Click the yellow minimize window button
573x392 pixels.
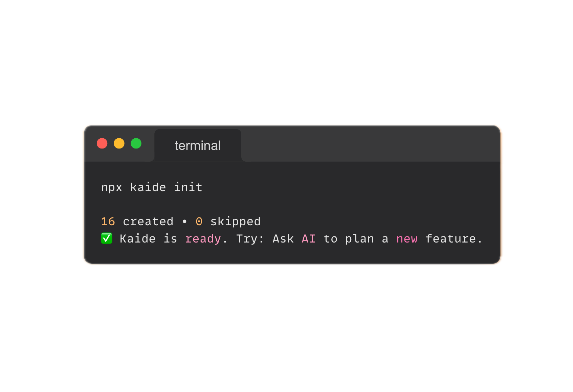click(119, 143)
